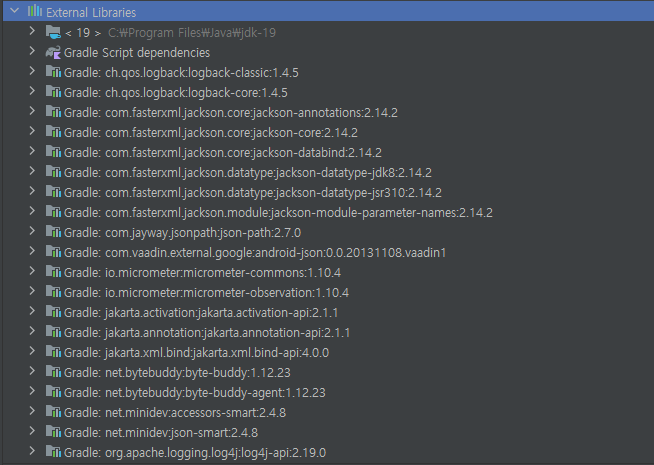Click library icon for jackson-annotations:2.14.2
Screen dimensions: 654x465
(x=53, y=112)
